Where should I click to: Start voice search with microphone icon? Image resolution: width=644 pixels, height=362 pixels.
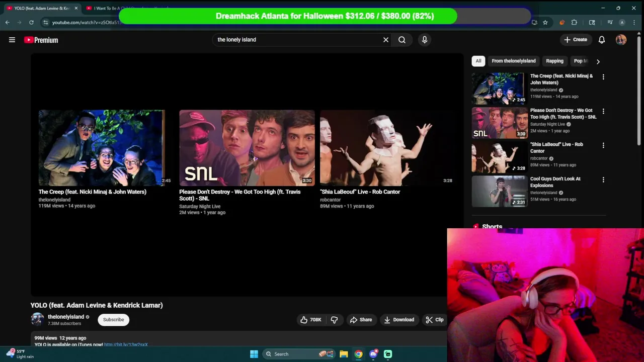[x=425, y=40]
